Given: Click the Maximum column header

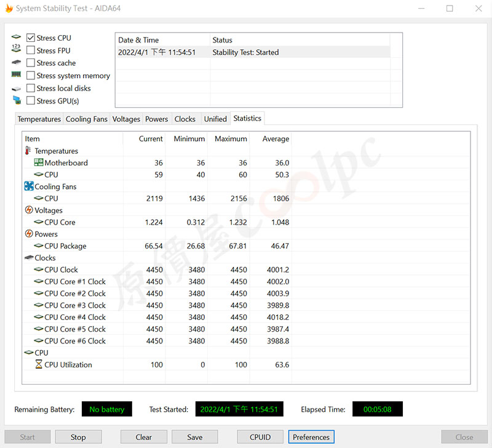Looking at the screenshot, I should click(x=228, y=138).
